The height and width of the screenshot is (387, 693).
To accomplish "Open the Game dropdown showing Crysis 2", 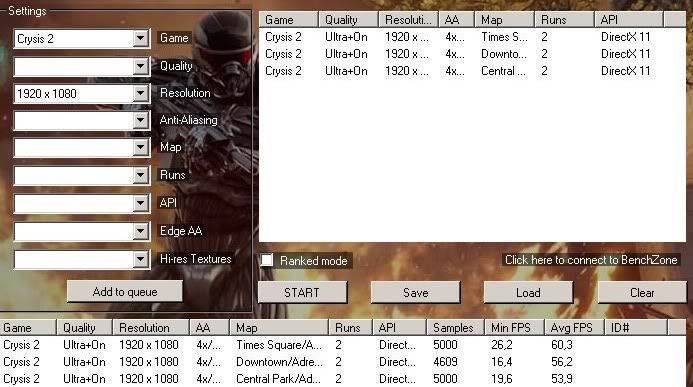I will tap(82, 39).
